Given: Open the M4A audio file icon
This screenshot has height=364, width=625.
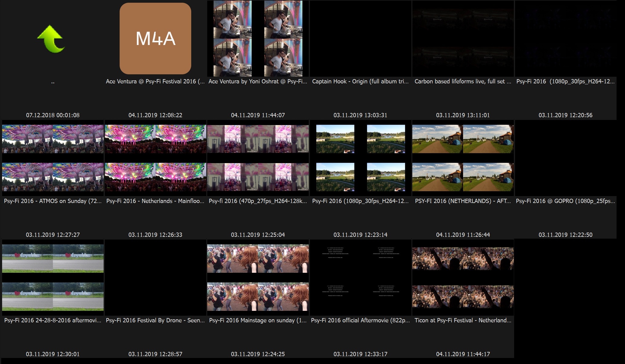Looking at the screenshot, I should [155, 39].
